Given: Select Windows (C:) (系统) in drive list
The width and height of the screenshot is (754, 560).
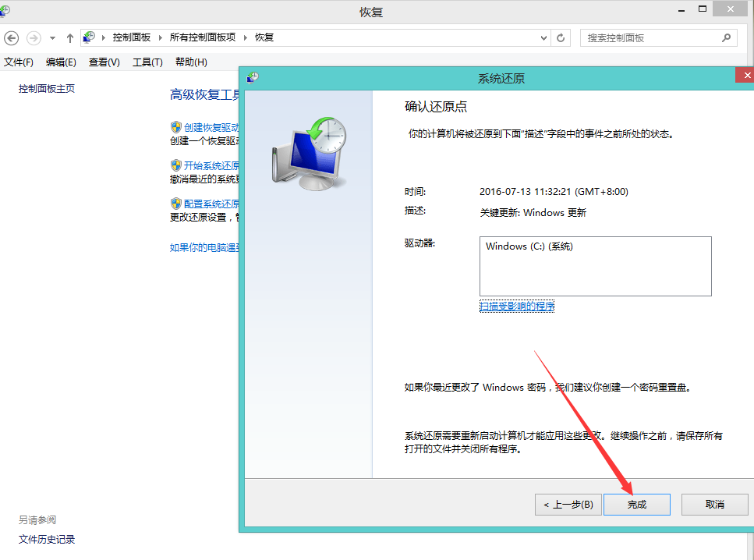Looking at the screenshot, I should 529,246.
